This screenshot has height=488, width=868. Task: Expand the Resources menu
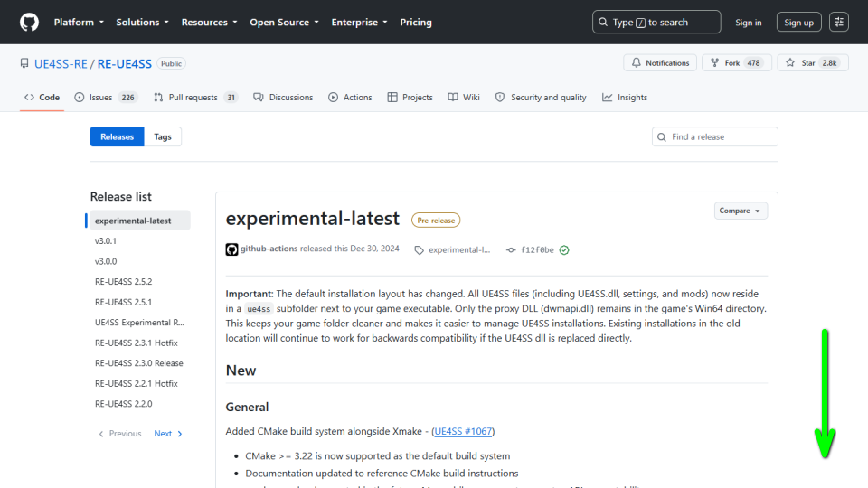pos(209,22)
